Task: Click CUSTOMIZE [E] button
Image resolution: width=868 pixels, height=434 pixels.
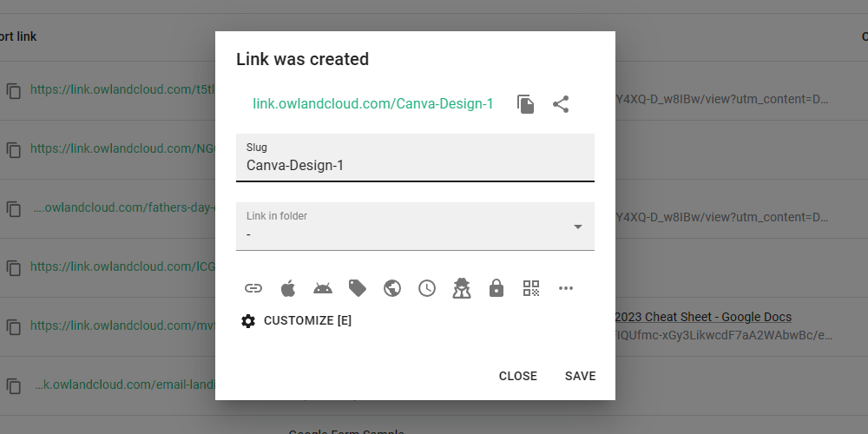Action: click(x=297, y=321)
